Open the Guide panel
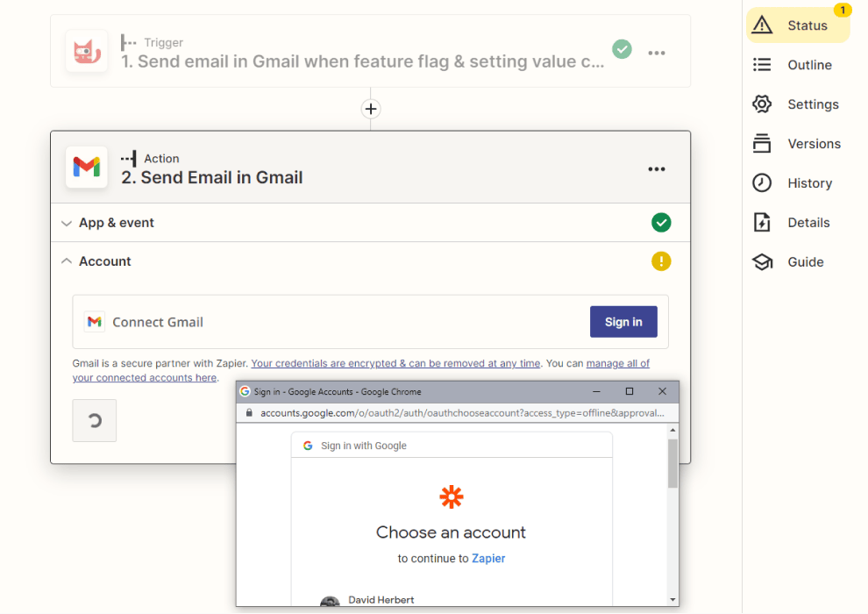 (x=798, y=261)
